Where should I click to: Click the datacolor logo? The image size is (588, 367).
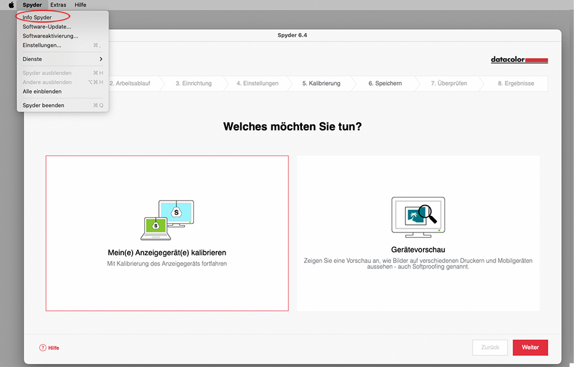tap(519, 60)
